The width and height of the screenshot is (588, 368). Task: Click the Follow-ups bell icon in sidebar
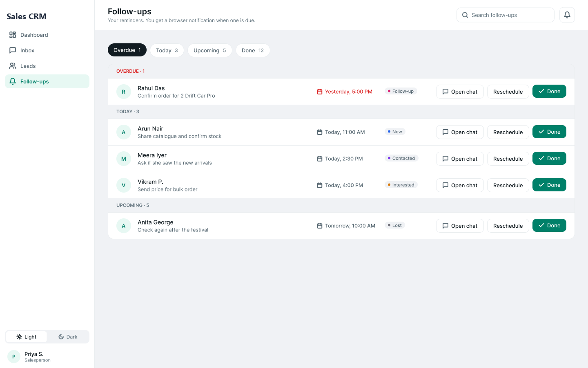pos(13,81)
